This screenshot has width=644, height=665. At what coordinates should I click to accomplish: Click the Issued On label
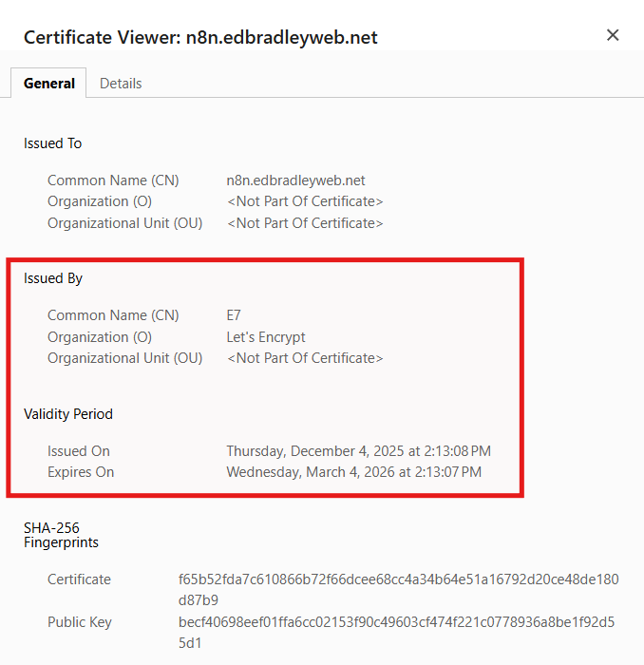tap(79, 451)
